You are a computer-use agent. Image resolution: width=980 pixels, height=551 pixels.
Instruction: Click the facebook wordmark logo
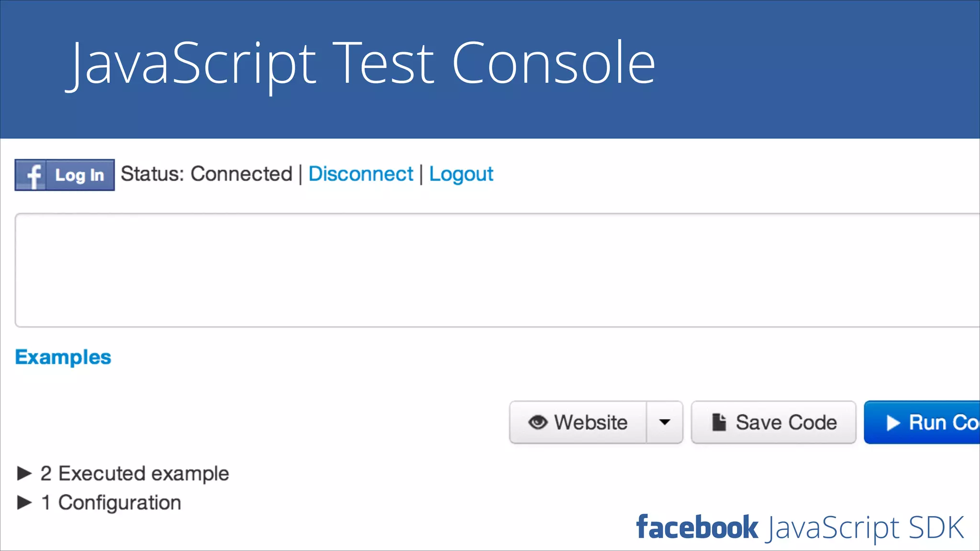[697, 528]
